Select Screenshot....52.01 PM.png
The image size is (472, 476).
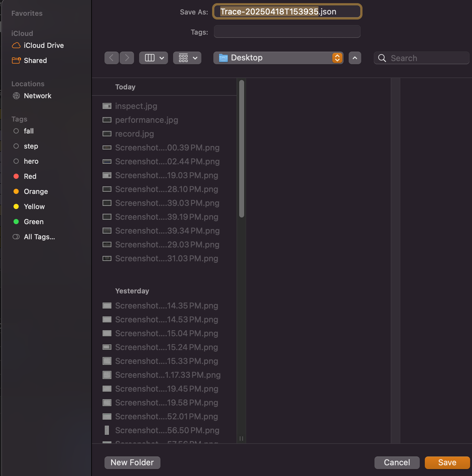(x=167, y=416)
